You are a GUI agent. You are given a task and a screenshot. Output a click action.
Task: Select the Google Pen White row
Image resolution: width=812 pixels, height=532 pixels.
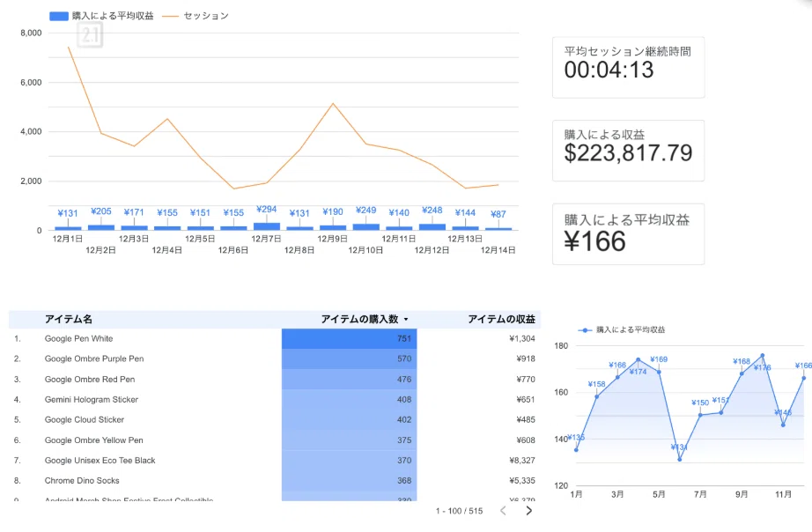pos(275,339)
